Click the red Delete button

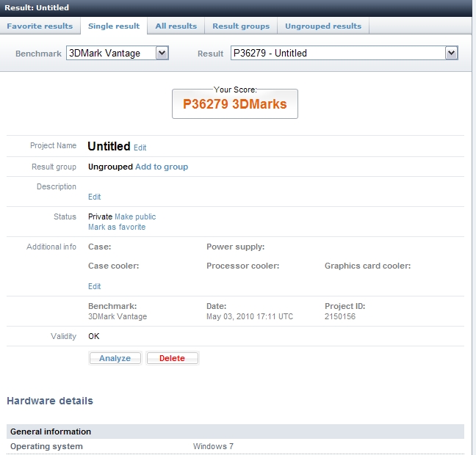coord(172,358)
